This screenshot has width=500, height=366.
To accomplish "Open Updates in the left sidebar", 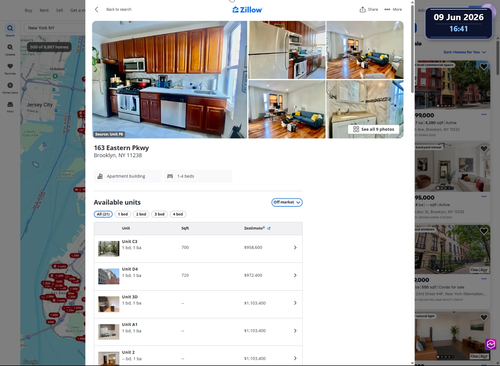I will pyautogui.click(x=10, y=49).
